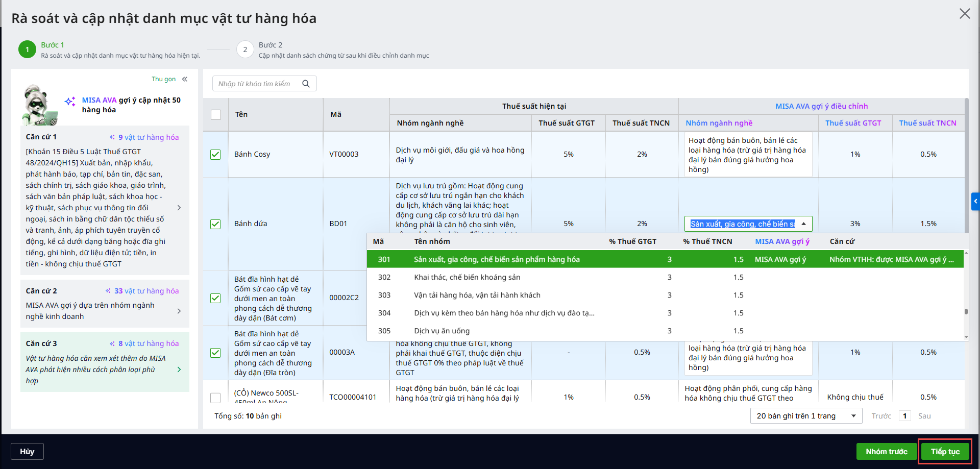
Task: Click the sparkle icon beside 8 vật tư hàng hóa
Action: pos(112,343)
